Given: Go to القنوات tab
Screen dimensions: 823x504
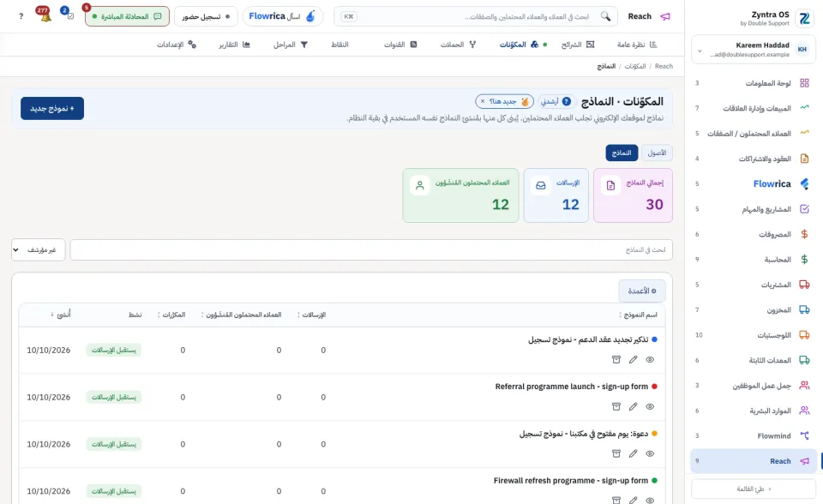Looking at the screenshot, I should coord(400,45).
